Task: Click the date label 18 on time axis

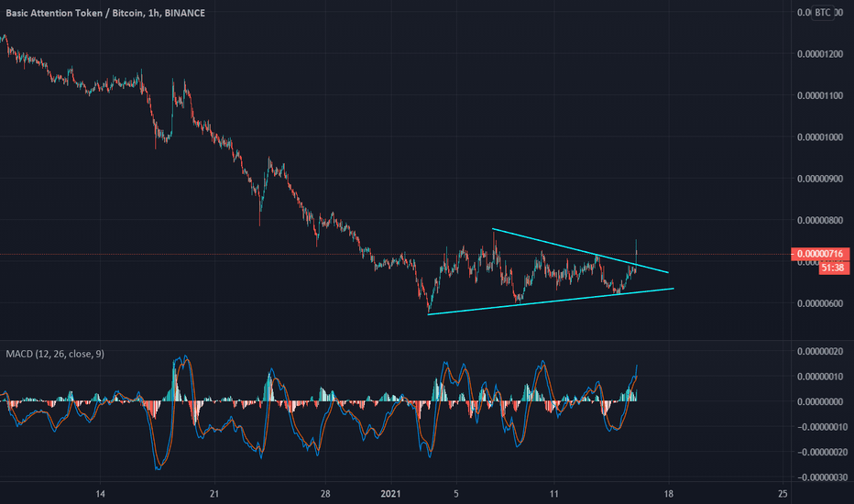Action: (x=668, y=494)
